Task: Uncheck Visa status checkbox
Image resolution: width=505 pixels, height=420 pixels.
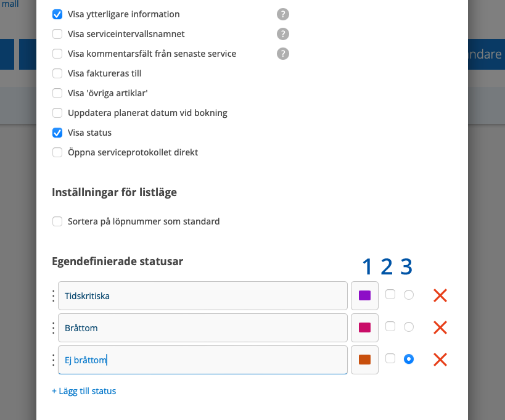Action: pos(57,133)
